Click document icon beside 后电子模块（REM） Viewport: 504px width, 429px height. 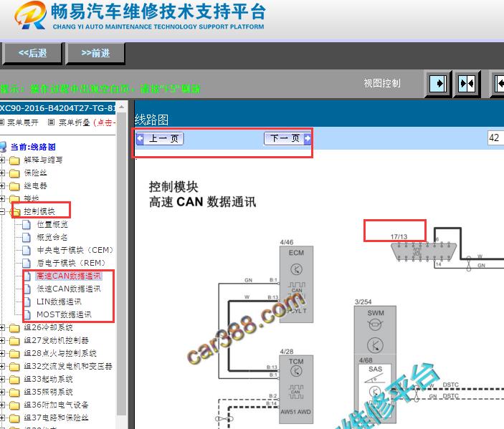click(x=27, y=263)
